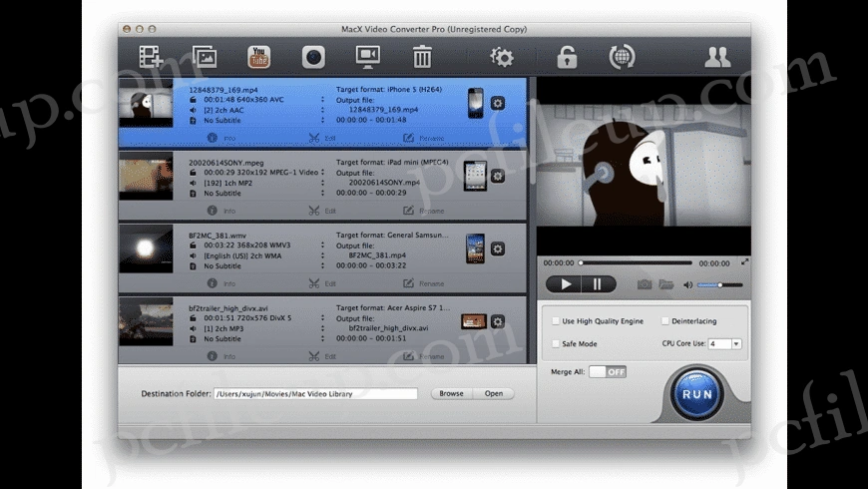Open the gear settings in the toolbar
Screen dimensions: 868x489
click(x=502, y=58)
